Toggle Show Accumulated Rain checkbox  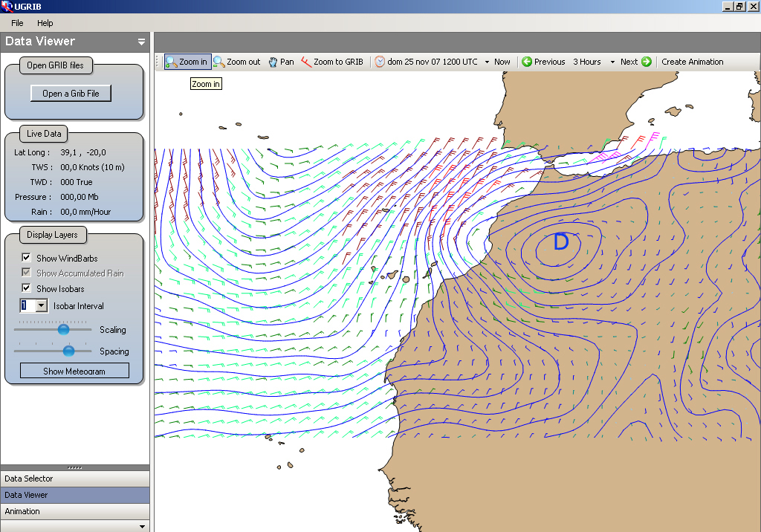click(x=26, y=273)
